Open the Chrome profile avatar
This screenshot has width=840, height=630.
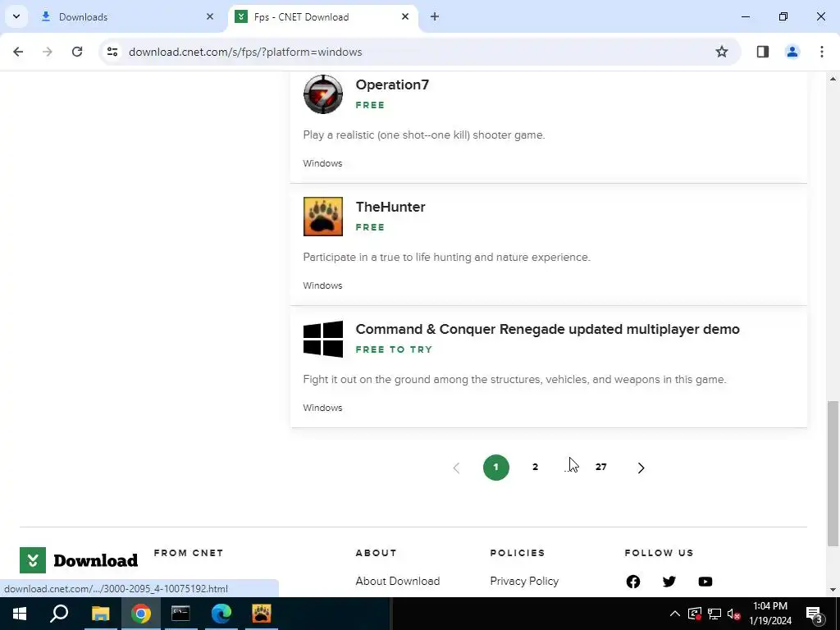(x=792, y=52)
